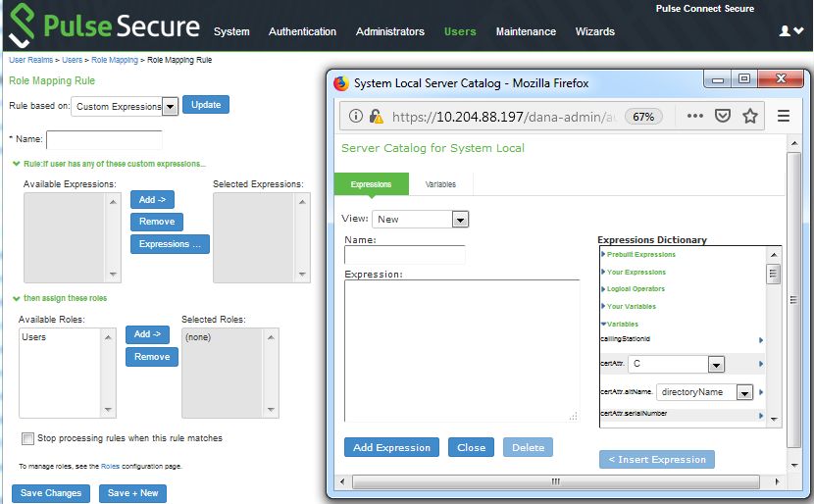
Task: Go to Role Mapping breadcrumb link
Action: click(x=115, y=60)
